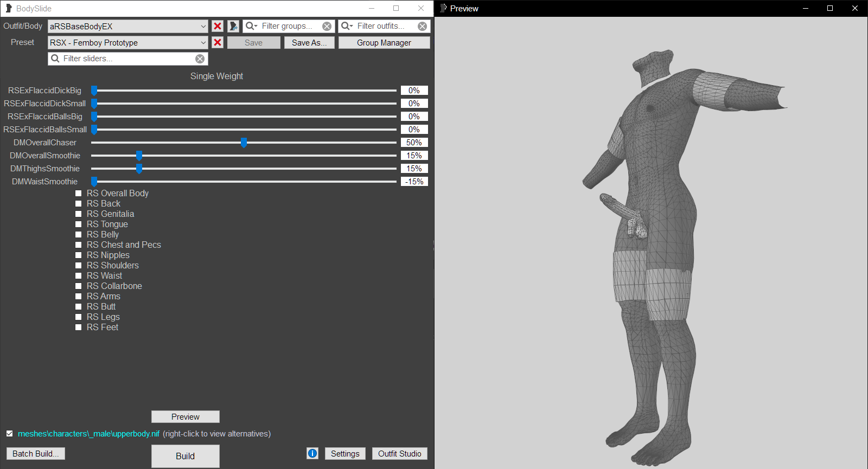Clear the Filter outfits field
The width and height of the screenshot is (868, 469).
click(x=422, y=26)
